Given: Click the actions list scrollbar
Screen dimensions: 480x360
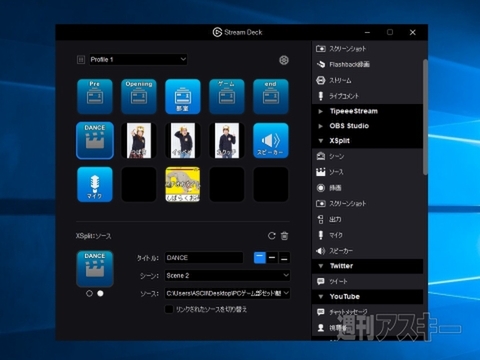Looking at the screenshot, I should click(425, 117).
